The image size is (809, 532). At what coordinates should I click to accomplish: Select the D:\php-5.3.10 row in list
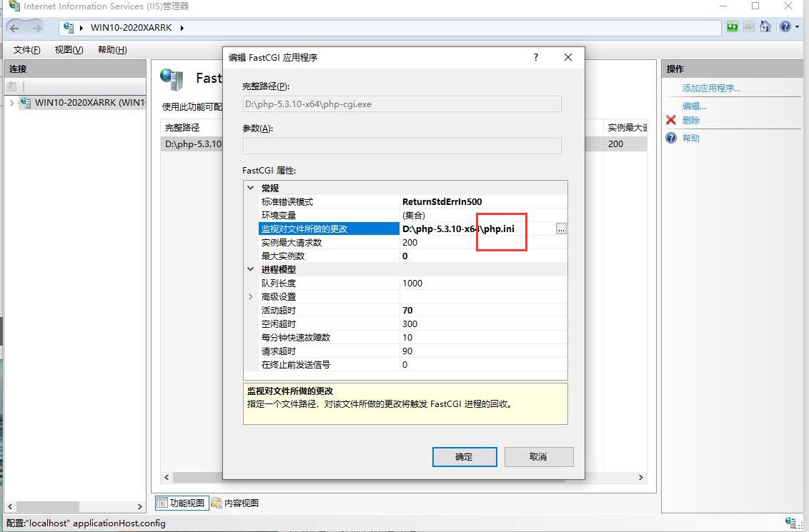(193, 144)
